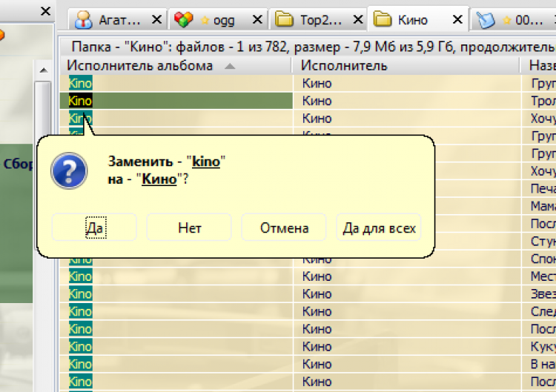Click the colorful hearts icon on ogg tab
The height and width of the screenshot is (392, 556).
(183, 19)
